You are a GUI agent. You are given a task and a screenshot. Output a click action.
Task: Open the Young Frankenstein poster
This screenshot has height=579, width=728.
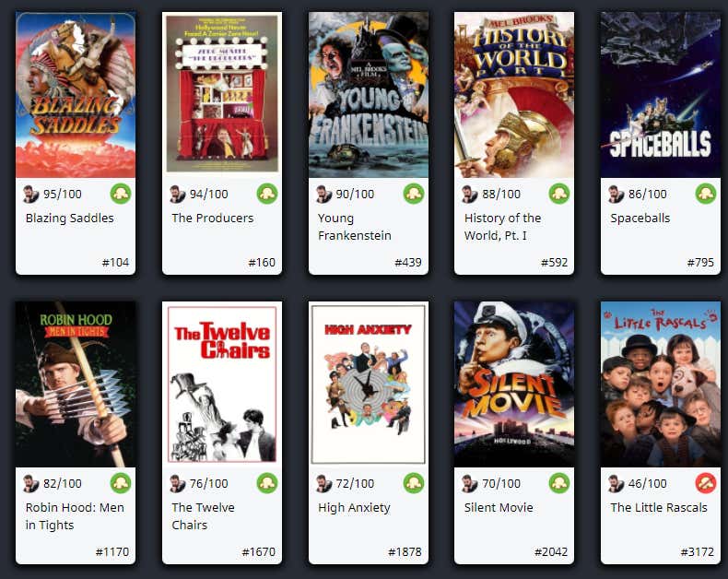click(369, 95)
